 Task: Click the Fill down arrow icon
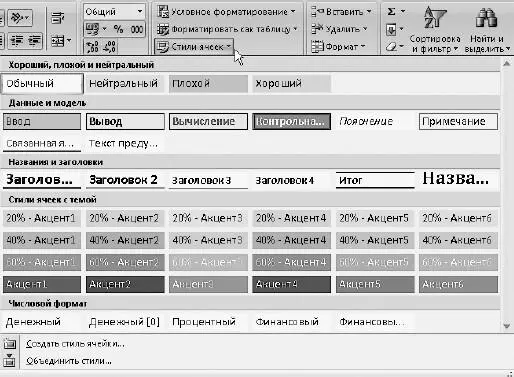tap(391, 30)
